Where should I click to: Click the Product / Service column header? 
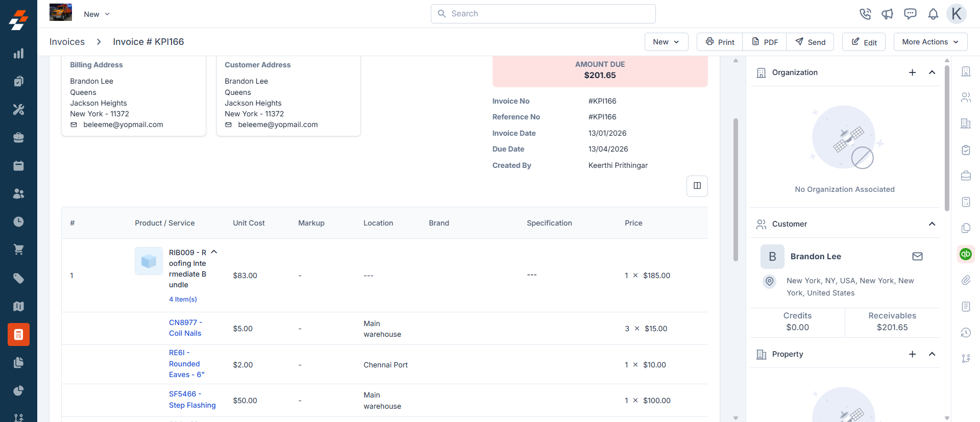(x=165, y=223)
